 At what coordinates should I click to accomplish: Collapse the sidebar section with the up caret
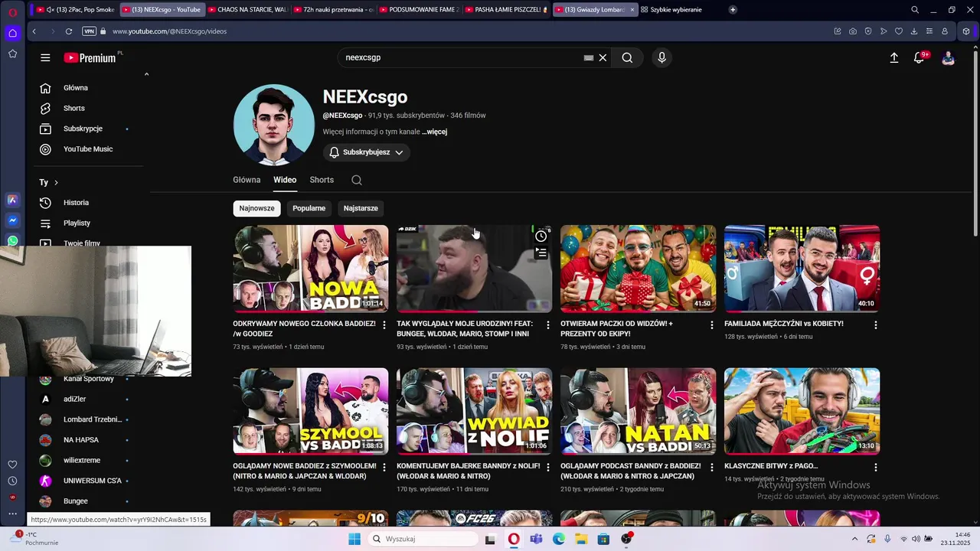(x=146, y=74)
